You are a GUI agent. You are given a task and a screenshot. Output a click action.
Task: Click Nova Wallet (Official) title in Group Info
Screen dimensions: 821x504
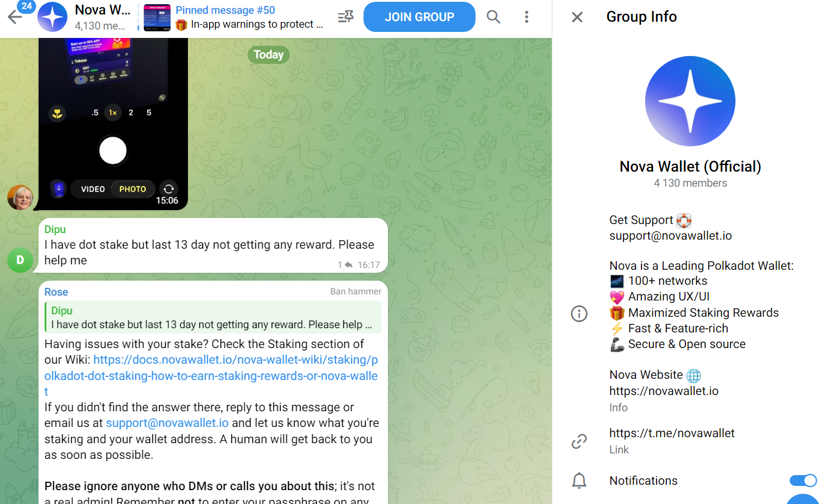(690, 167)
